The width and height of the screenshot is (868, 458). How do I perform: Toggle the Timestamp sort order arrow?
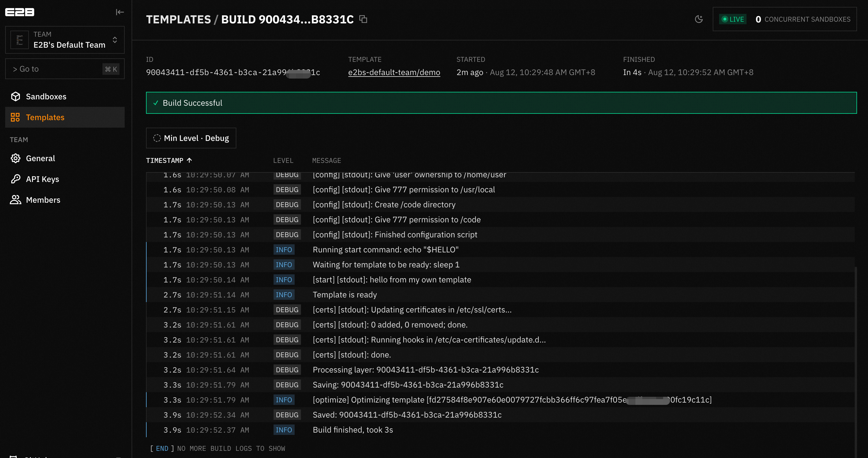189,160
